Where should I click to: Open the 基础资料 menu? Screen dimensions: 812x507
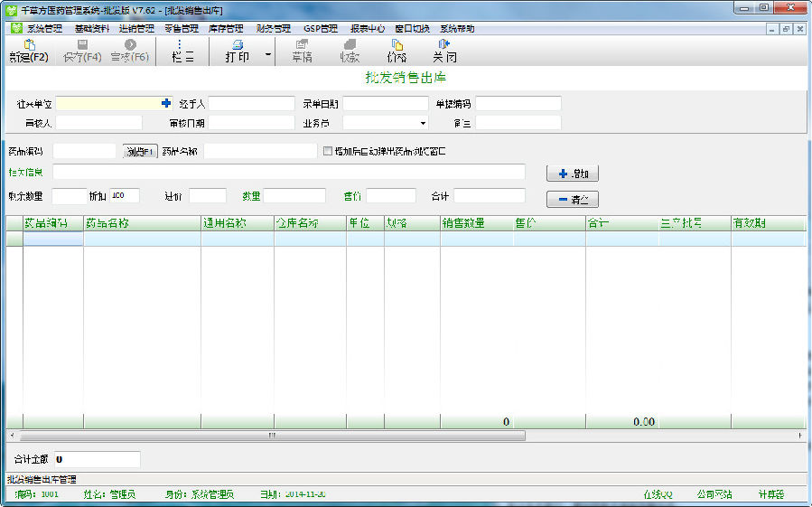[91, 29]
